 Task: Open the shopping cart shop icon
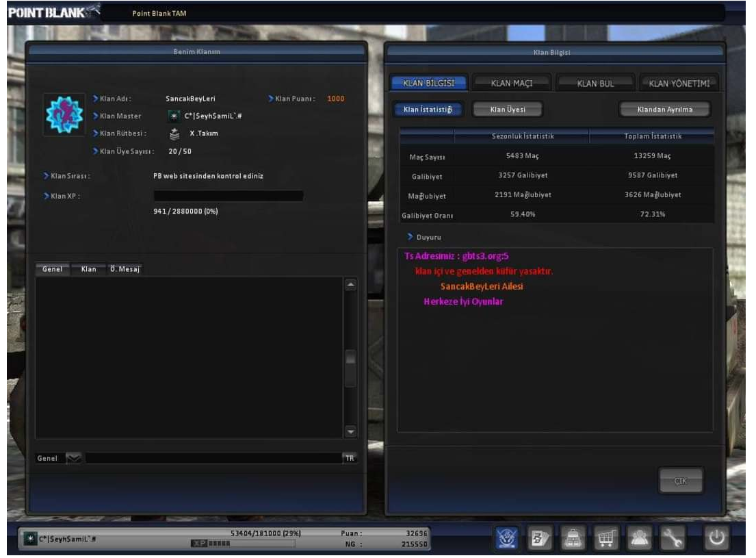click(606, 537)
